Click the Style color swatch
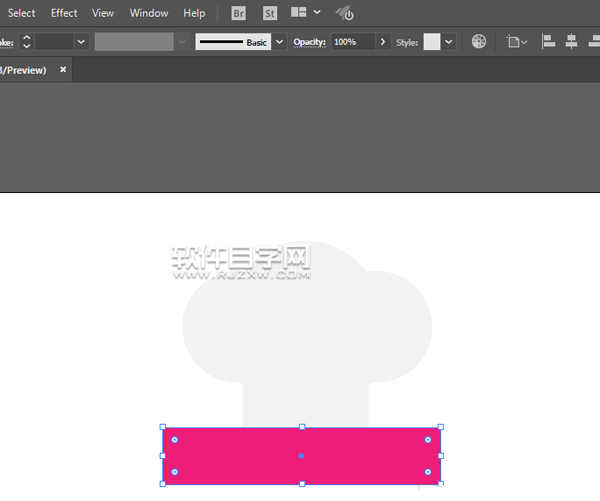The height and width of the screenshot is (501, 600). [431, 42]
